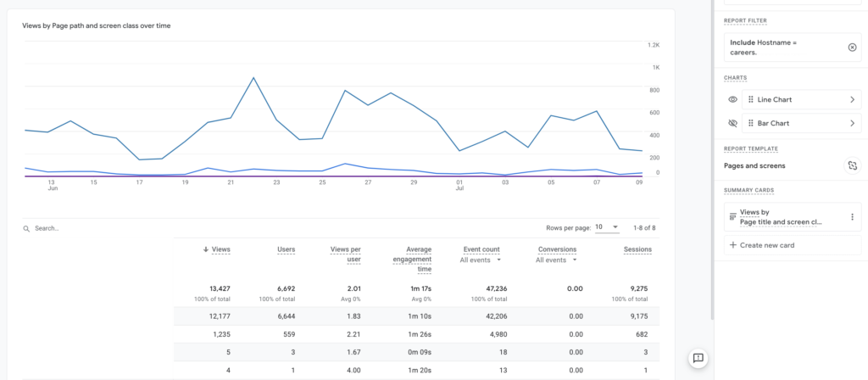The image size is (868, 380).
Task: Click the 1-8 of 8 pagination text
Action: (644, 227)
